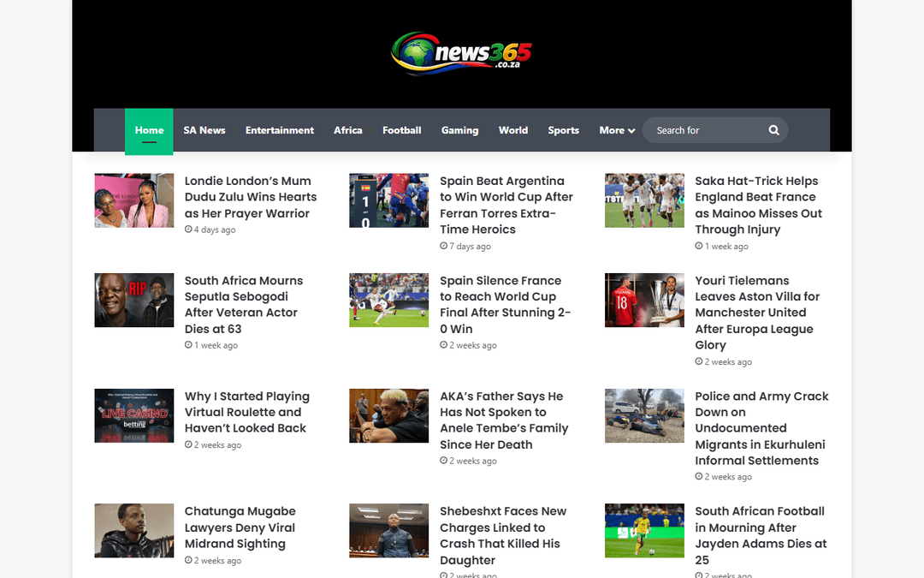This screenshot has height=578, width=924.
Task: Click Spain Beat Argentina thumbnail image
Action: 389,200
